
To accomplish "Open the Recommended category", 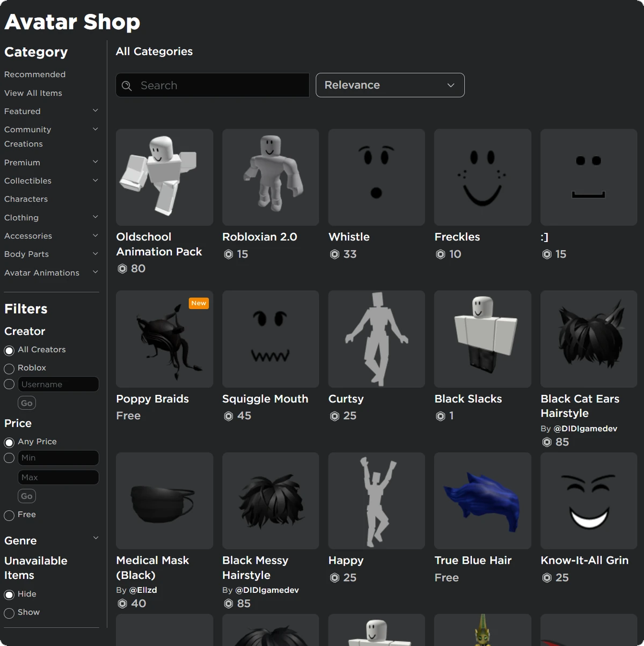I will pos(35,75).
